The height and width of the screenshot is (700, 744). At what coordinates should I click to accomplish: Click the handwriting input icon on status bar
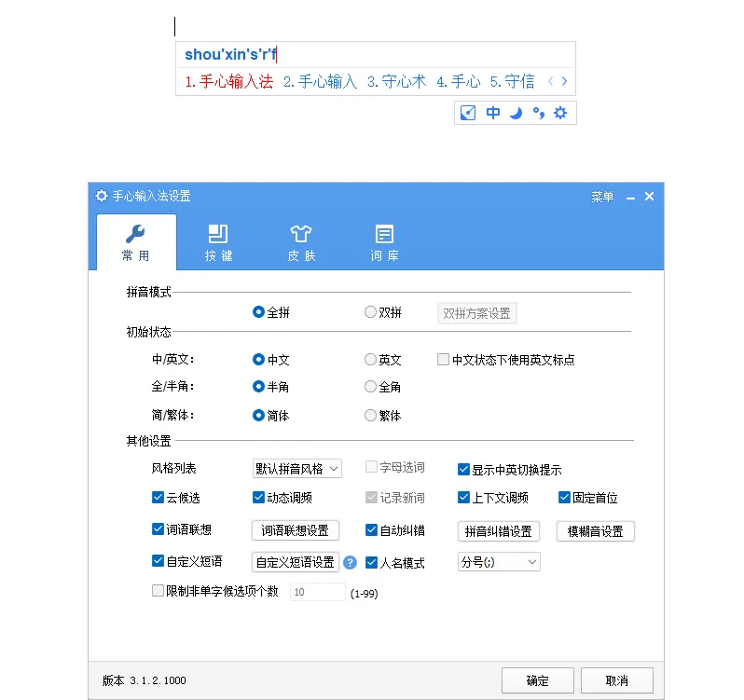(x=468, y=113)
